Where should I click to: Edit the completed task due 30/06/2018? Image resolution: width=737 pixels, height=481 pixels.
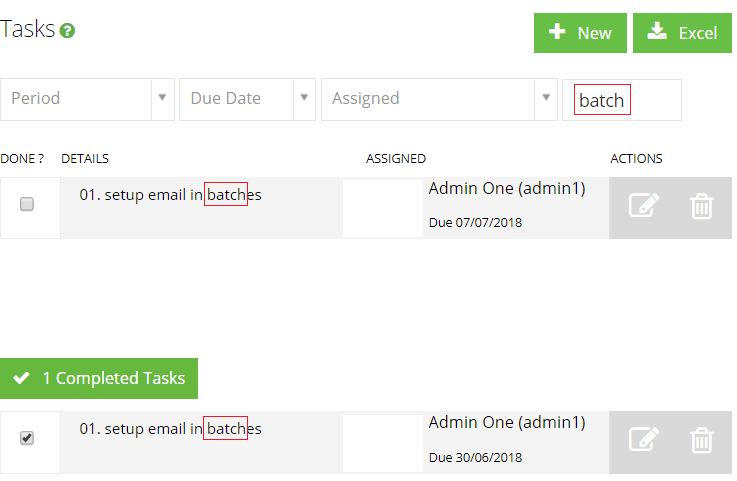(x=643, y=439)
